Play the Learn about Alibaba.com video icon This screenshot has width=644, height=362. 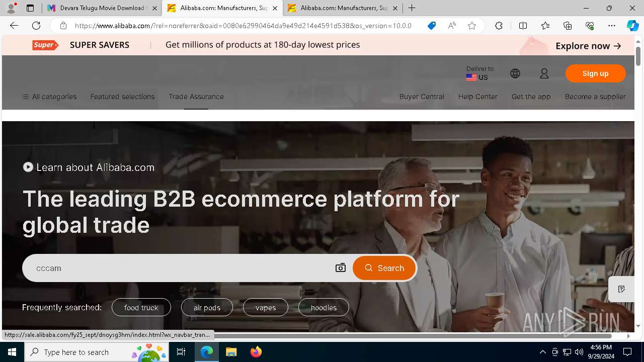28,167
